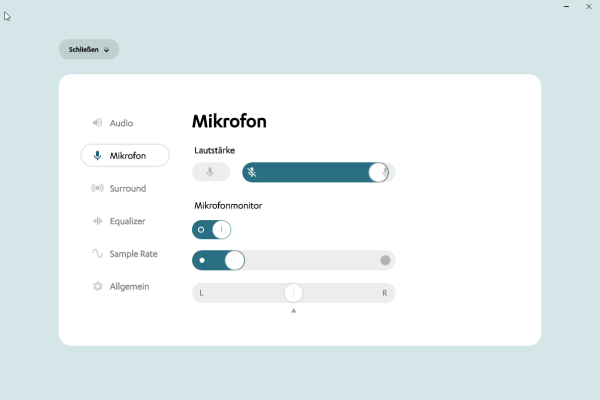Click the small triangle below balance slider
Viewport: 600px width, 400px height.
[x=293, y=311]
